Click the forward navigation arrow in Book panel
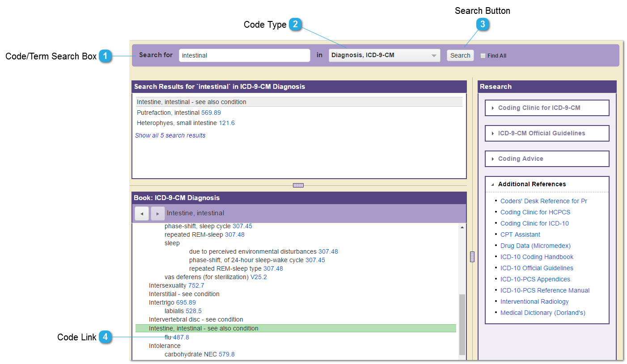627x364 pixels. pos(158,213)
